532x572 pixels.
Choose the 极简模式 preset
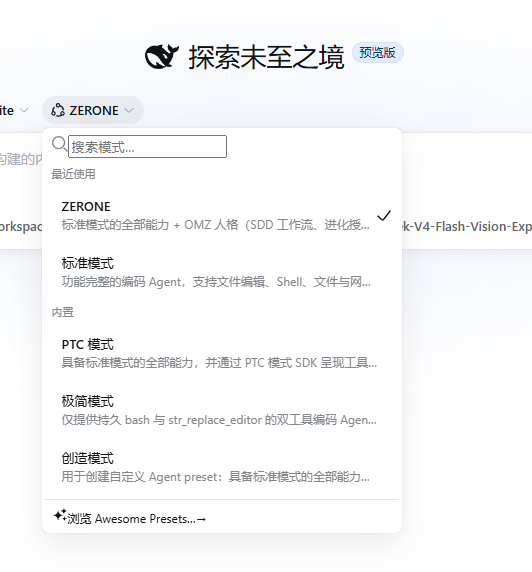(222, 410)
